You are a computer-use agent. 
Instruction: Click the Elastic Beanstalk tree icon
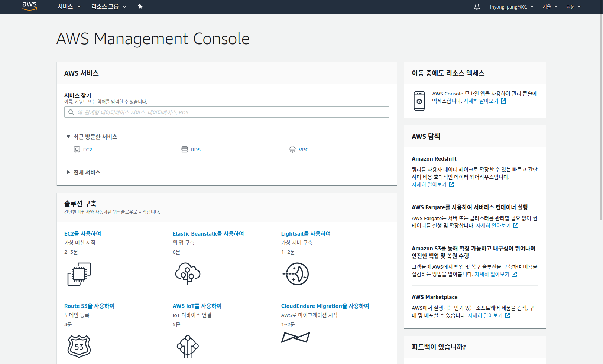click(x=188, y=274)
